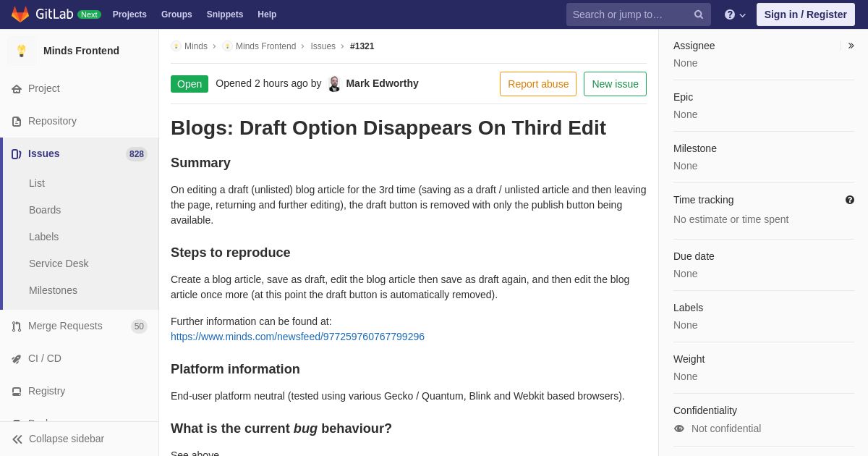Click the #1321 breadcrumb link
This screenshot has height=456, width=868.
pos(362,46)
